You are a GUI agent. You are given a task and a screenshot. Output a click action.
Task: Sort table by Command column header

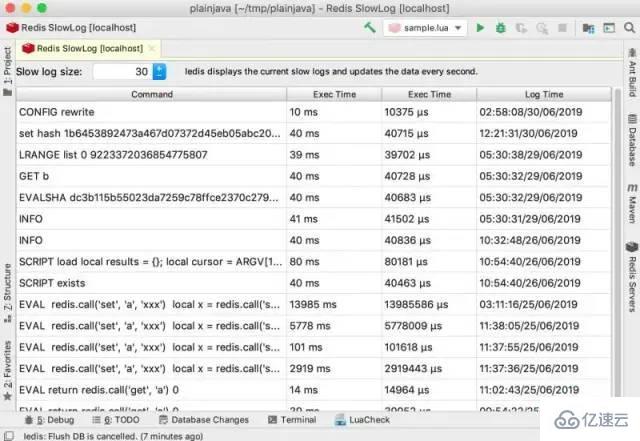pyautogui.click(x=151, y=94)
